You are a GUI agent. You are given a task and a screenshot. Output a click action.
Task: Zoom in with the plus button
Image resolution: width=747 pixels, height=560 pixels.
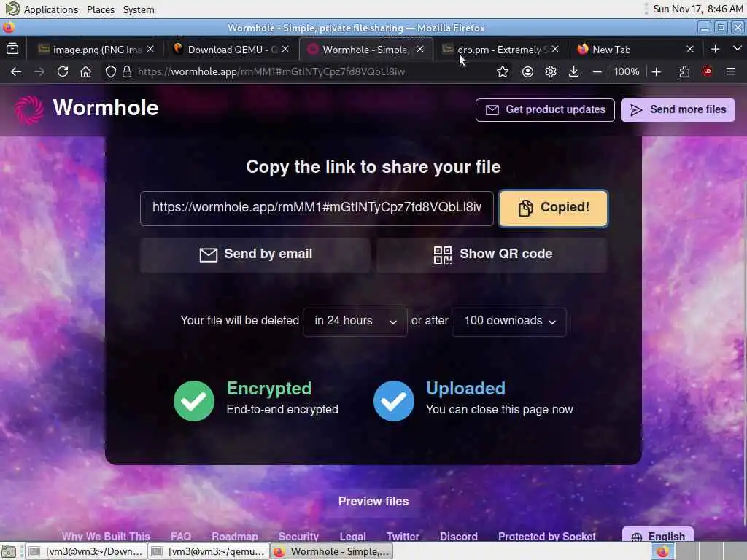tap(656, 72)
